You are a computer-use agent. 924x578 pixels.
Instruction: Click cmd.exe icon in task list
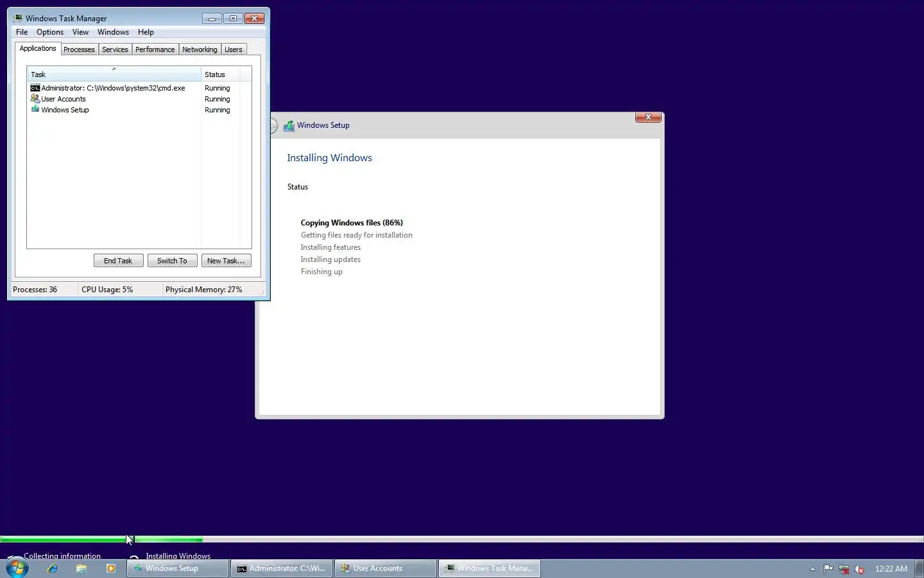click(x=35, y=88)
